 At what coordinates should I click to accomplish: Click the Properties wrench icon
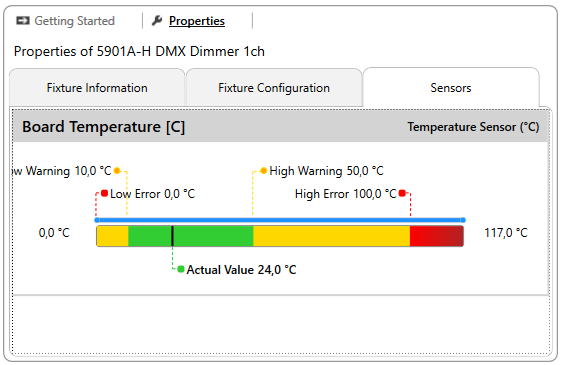(157, 21)
